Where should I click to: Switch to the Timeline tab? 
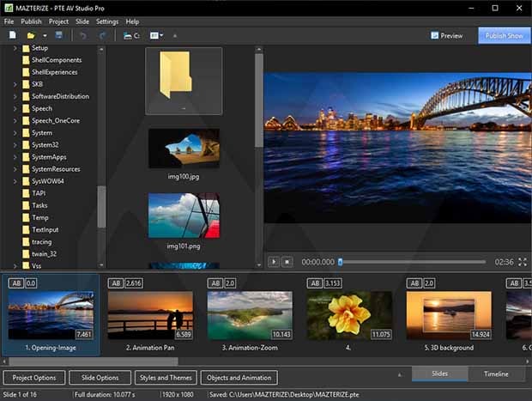tap(496, 374)
